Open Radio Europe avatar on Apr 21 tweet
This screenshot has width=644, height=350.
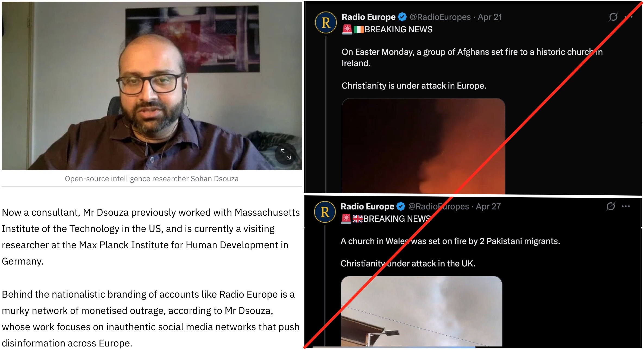pos(326,23)
